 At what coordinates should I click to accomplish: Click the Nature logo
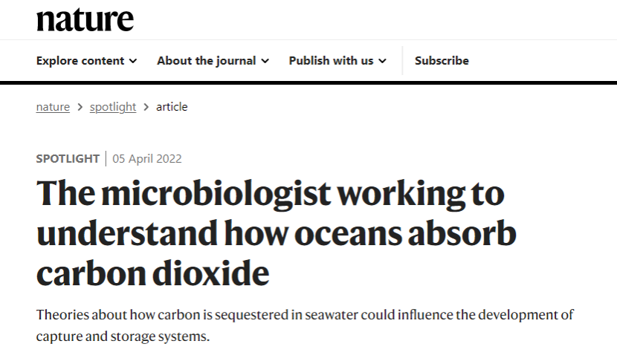click(x=85, y=19)
